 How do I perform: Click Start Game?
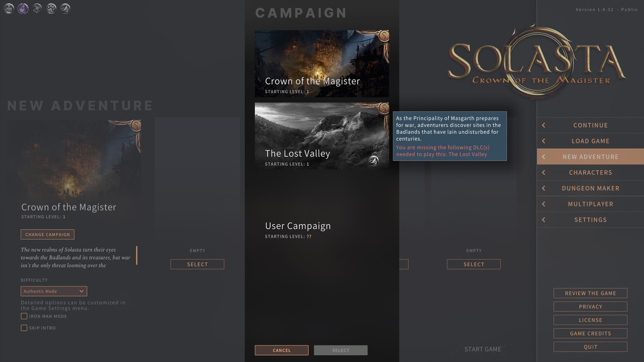pyautogui.click(x=482, y=349)
